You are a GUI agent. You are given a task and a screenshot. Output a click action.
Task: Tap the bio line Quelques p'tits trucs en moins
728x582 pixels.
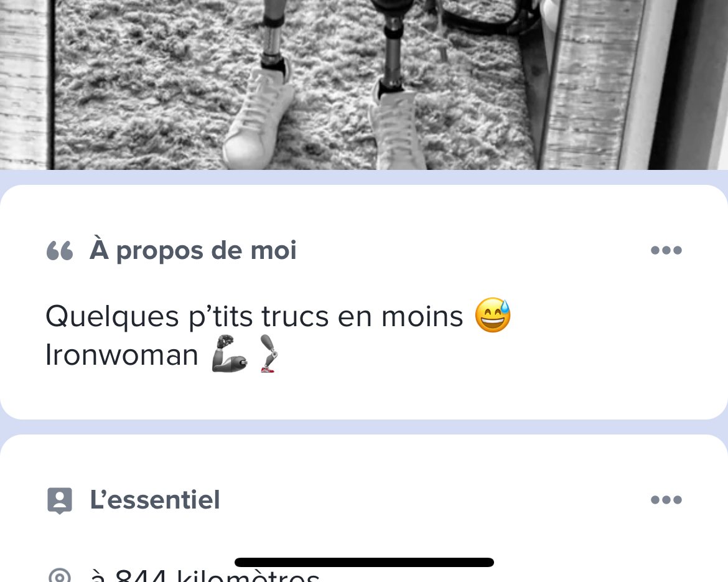pos(254,317)
